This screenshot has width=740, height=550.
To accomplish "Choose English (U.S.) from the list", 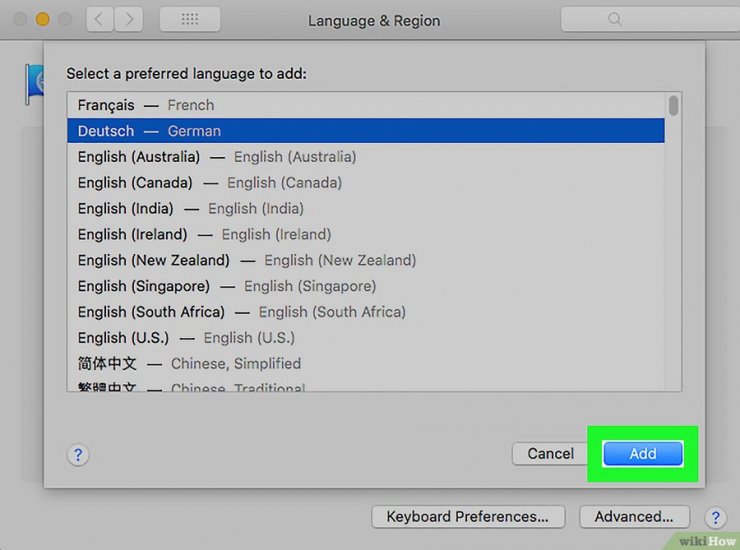I will (x=366, y=338).
